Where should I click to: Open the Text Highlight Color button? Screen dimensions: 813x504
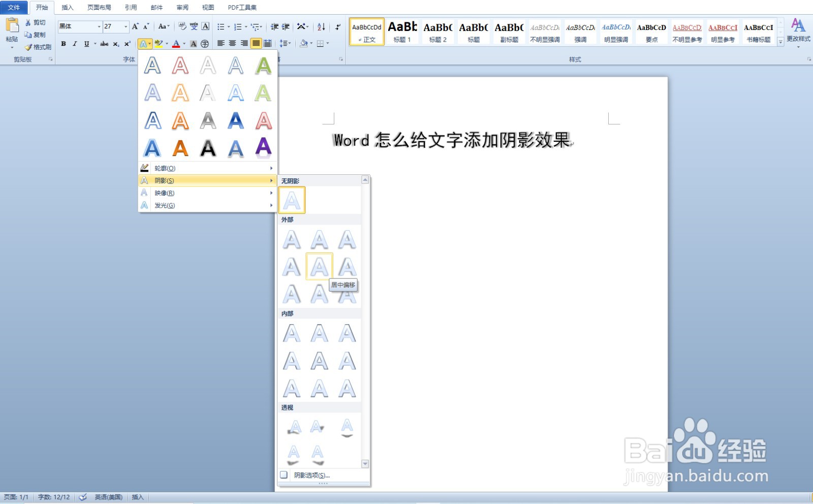(159, 44)
